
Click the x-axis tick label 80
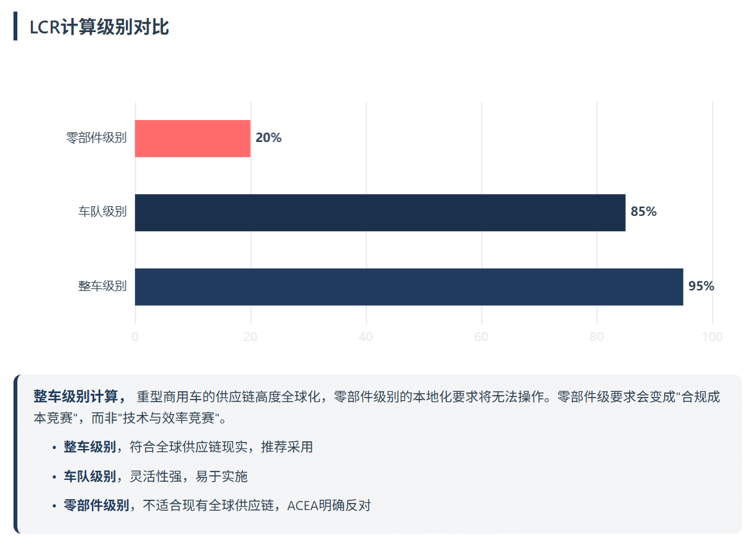pyautogui.click(x=597, y=337)
